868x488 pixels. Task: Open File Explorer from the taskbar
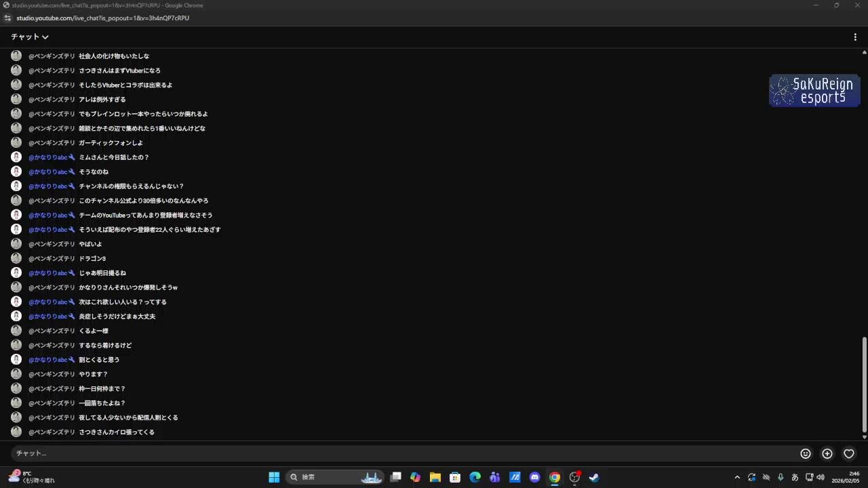point(435,477)
